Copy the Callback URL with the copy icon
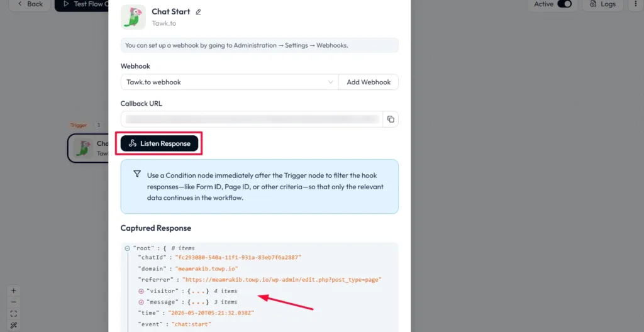This screenshot has height=332, width=644. [x=391, y=119]
